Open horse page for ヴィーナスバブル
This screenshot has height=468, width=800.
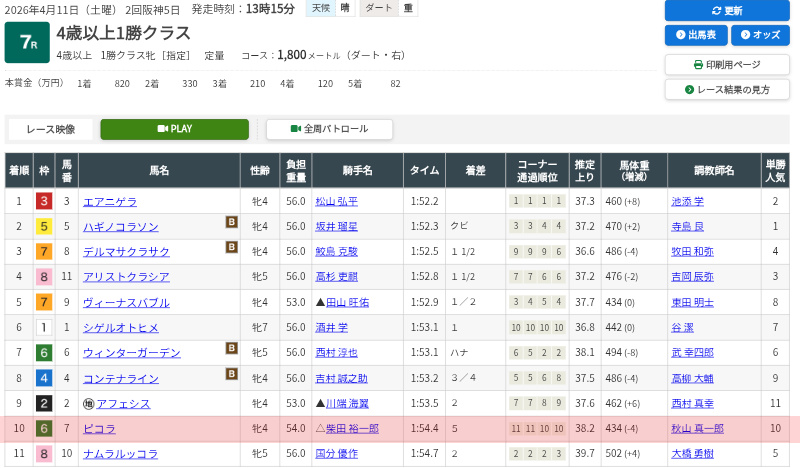pos(126,302)
